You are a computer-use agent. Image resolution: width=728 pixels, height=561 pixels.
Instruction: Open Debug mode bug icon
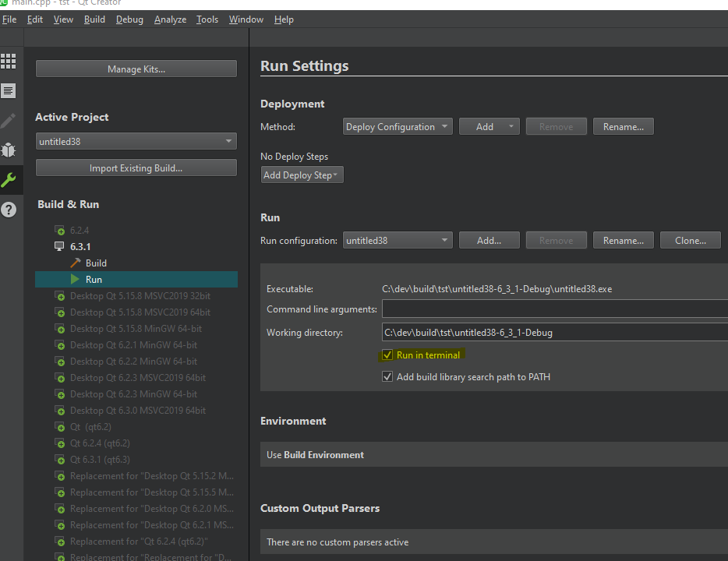tap(9, 150)
